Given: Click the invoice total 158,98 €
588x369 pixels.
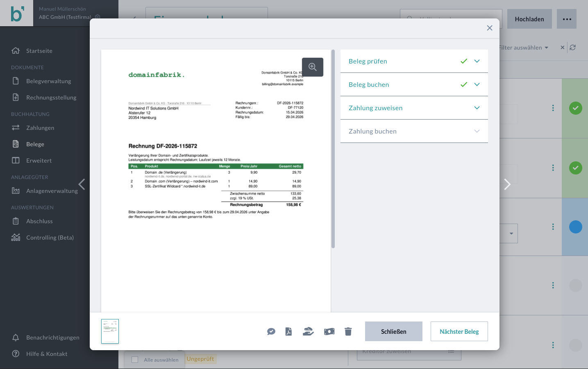Looking at the screenshot, I should click(293, 205).
